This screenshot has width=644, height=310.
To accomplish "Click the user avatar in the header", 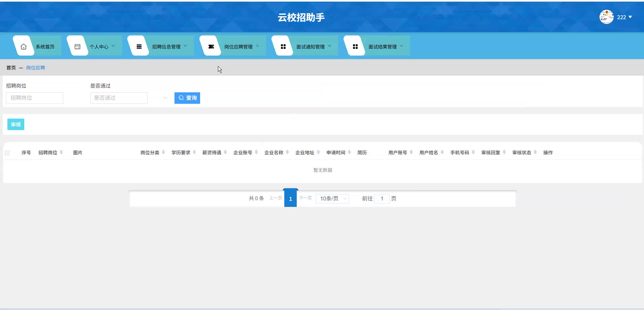I will 606,17.
